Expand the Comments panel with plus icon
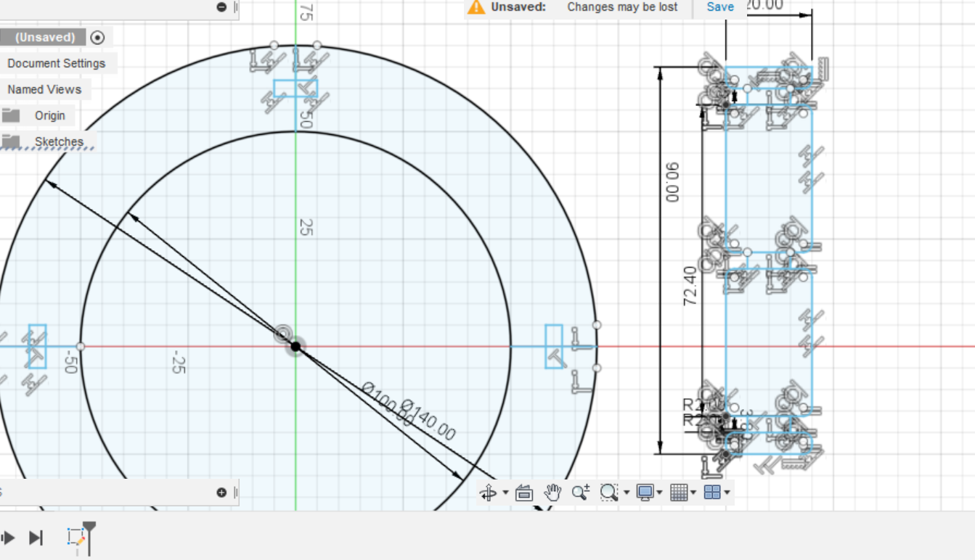Image resolution: width=975 pixels, height=560 pixels. pos(221,493)
